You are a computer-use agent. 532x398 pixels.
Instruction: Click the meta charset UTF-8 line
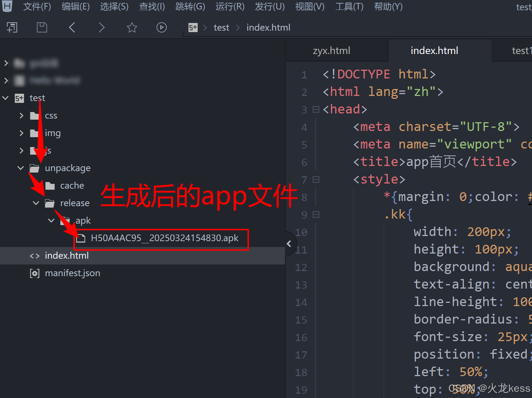click(x=436, y=127)
